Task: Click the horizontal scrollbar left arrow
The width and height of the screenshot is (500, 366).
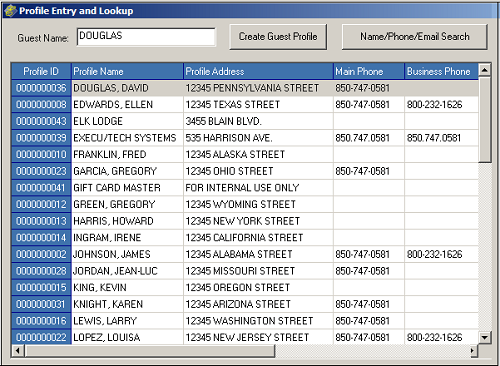Action: click(x=18, y=351)
